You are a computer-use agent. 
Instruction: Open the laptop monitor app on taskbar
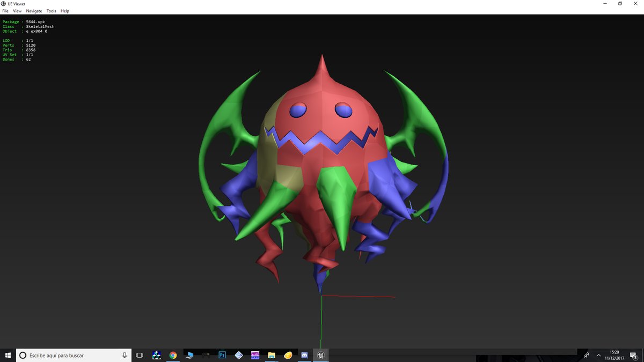coord(189,355)
